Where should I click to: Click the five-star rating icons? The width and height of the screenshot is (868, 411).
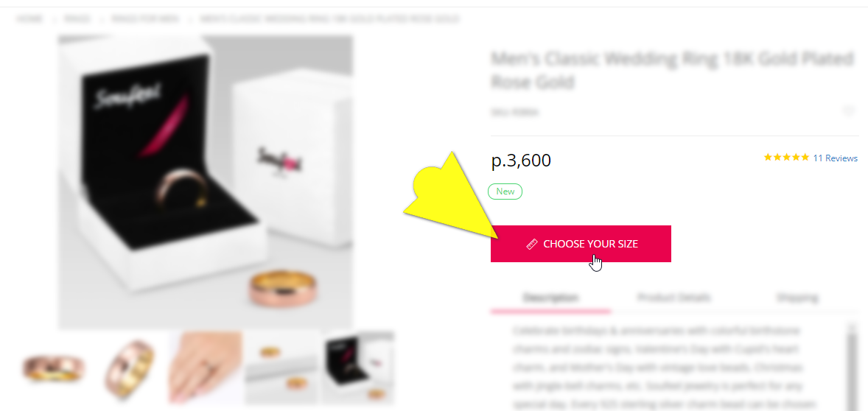[x=786, y=158]
